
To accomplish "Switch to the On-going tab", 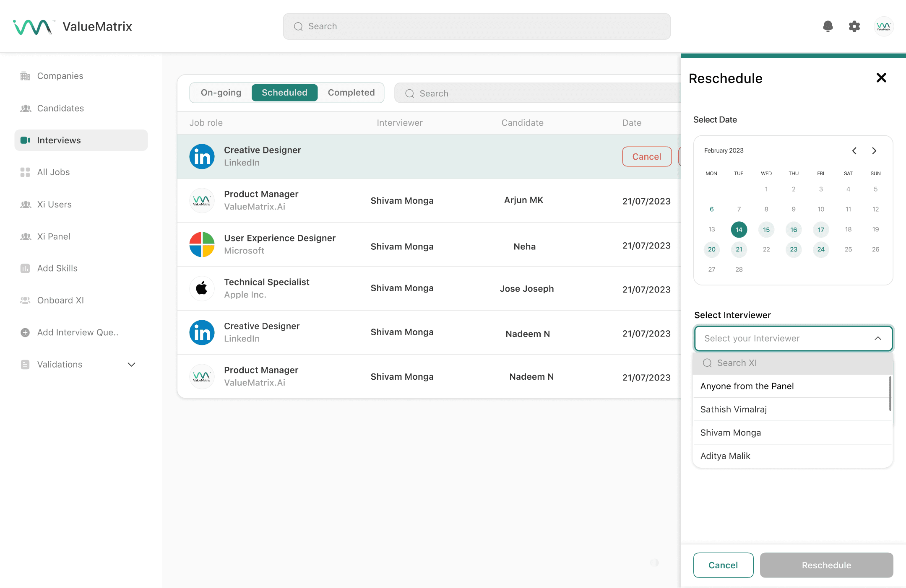I will coord(221,93).
